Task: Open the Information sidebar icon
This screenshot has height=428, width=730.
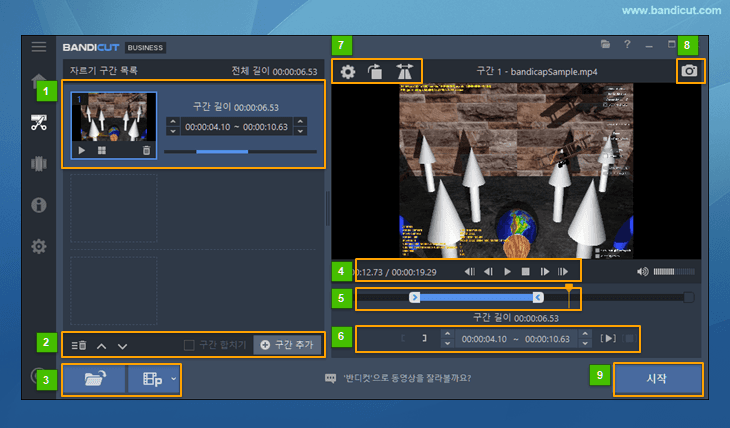Action: pos(39,205)
